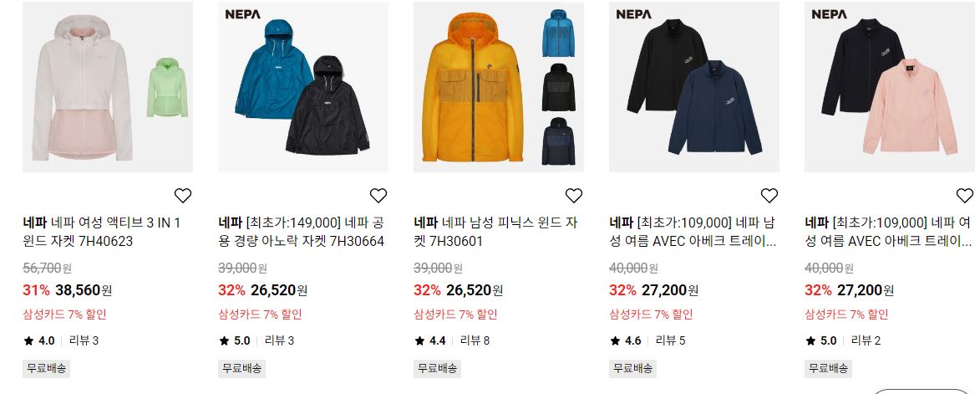Open white and pink 3 IN 1 jacket image
Image resolution: width=980 pixels, height=394 pixels.
(108, 87)
